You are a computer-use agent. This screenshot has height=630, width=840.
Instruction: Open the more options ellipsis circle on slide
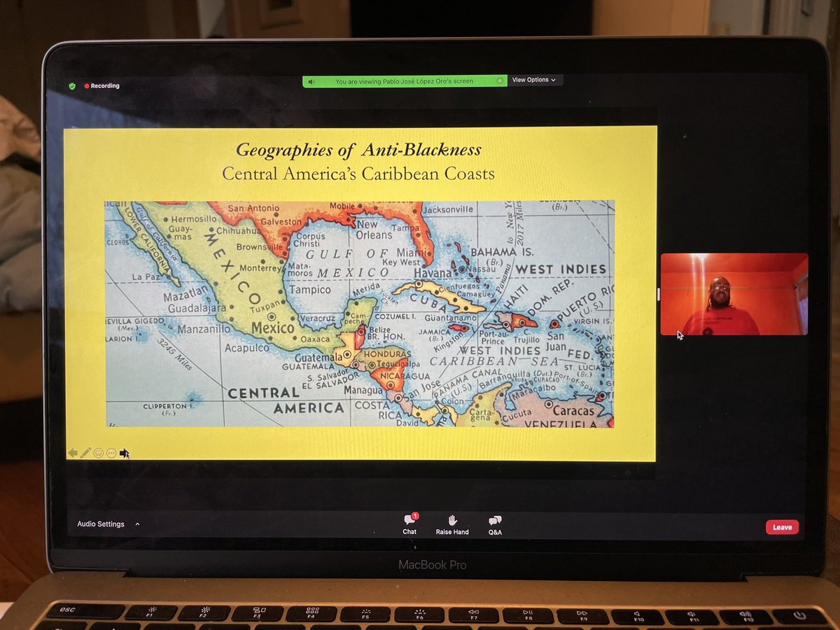[x=111, y=454]
